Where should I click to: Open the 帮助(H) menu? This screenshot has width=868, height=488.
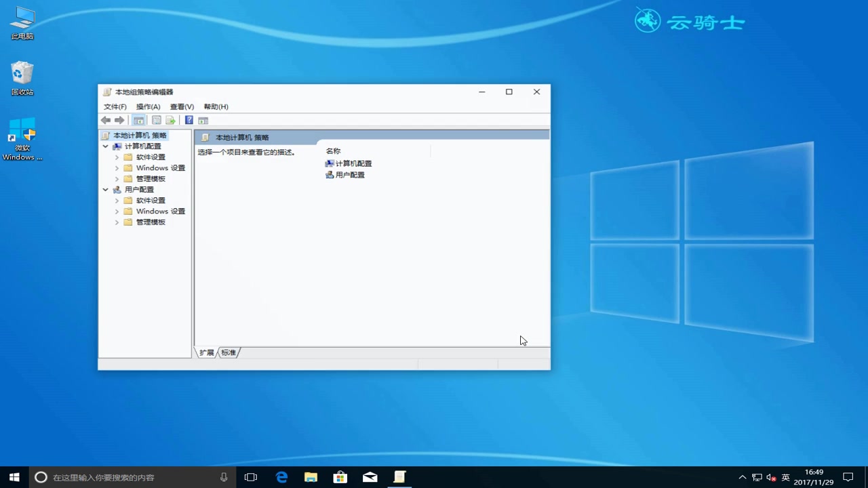(216, 106)
